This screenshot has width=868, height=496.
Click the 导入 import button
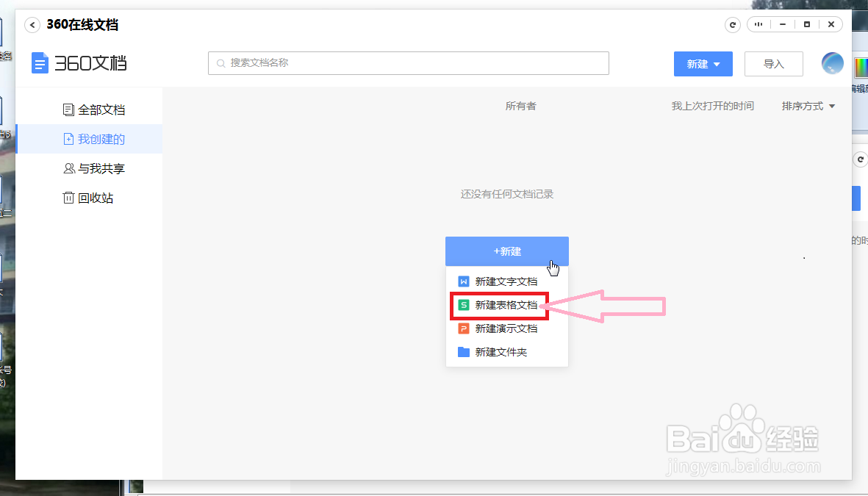tap(774, 64)
